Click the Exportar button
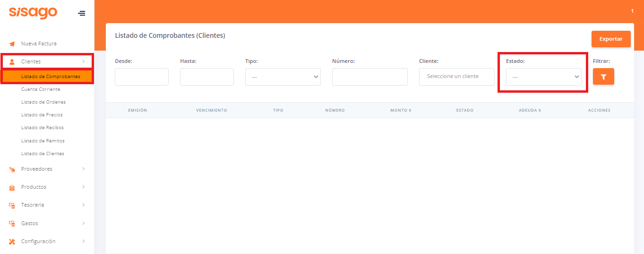 (610, 39)
